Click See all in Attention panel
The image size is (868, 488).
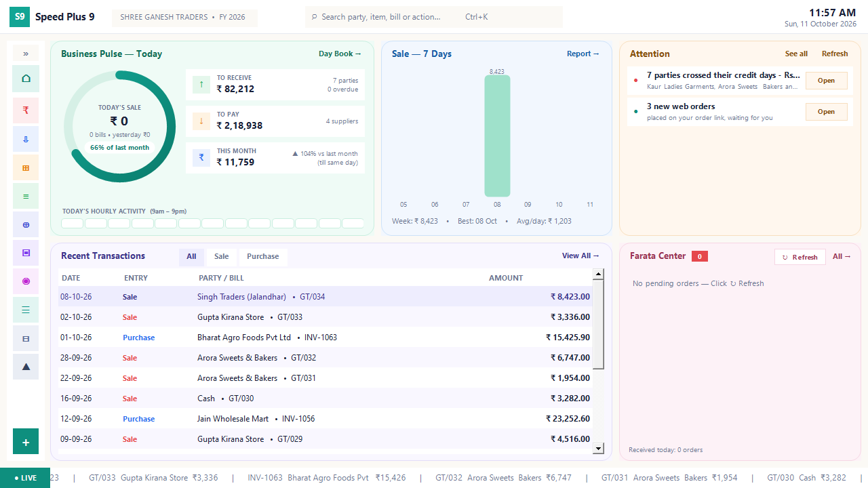pyautogui.click(x=796, y=54)
